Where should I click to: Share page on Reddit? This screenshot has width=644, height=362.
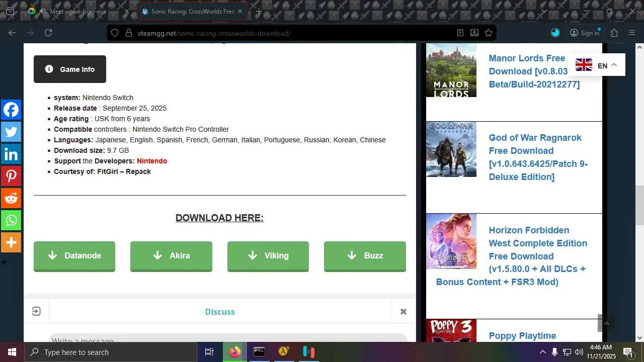coord(11,198)
